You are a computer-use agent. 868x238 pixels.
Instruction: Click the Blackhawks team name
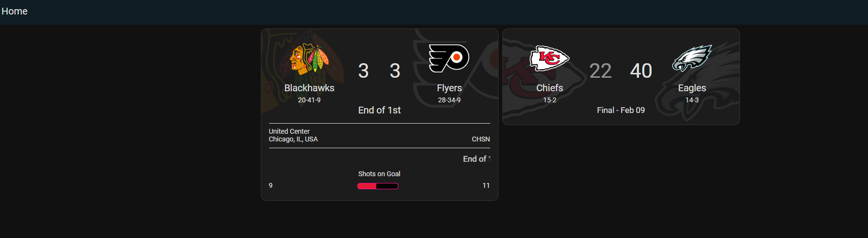pyautogui.click(x=309, y=88)
